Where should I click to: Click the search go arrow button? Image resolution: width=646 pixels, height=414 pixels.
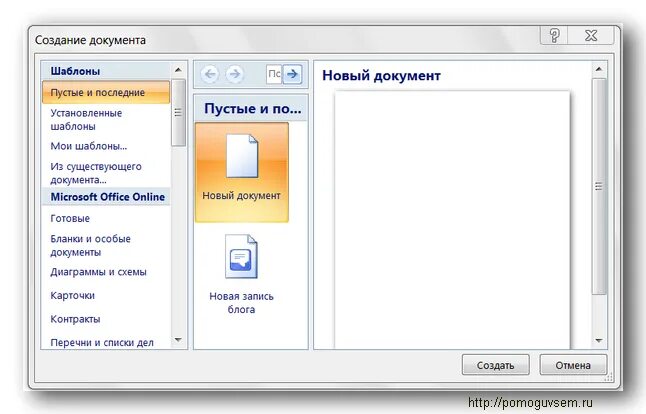(x=292, y=74)
